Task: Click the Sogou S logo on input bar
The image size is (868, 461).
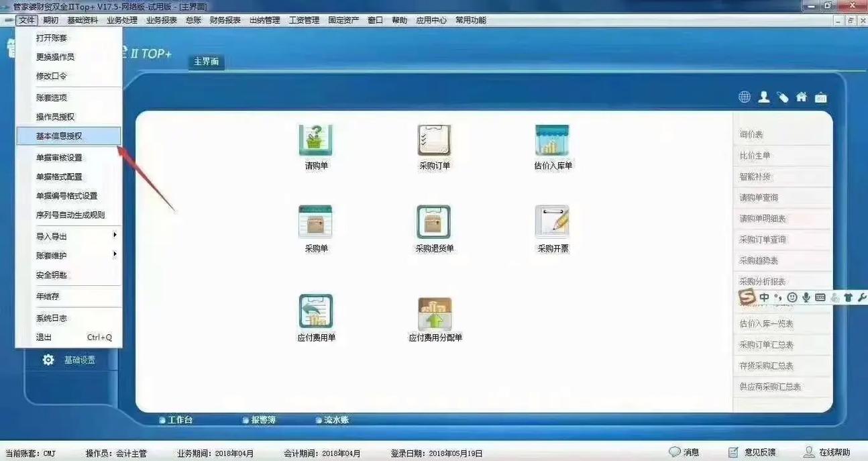Action: tap(747, 297)
